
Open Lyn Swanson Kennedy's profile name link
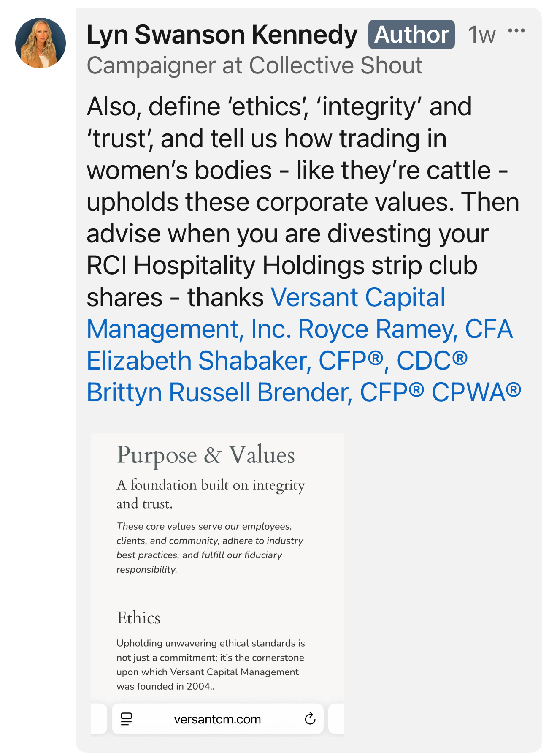(222, 35)
